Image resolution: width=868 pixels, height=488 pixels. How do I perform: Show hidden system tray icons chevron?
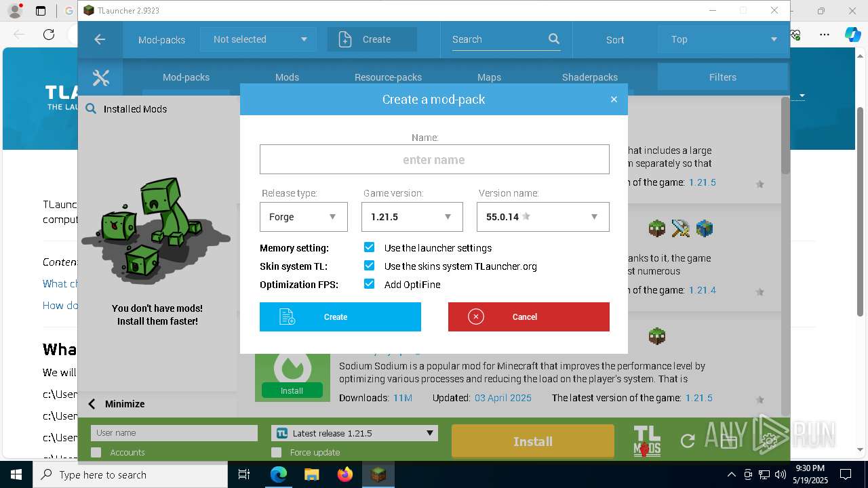[731, 474]
